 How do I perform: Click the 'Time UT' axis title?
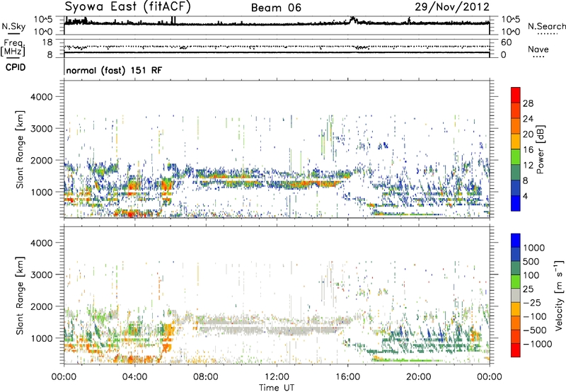[x=277, y=388]
